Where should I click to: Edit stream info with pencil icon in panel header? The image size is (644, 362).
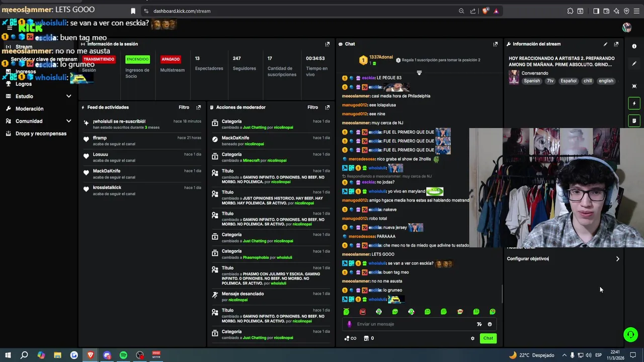click(x=605, y=44)
